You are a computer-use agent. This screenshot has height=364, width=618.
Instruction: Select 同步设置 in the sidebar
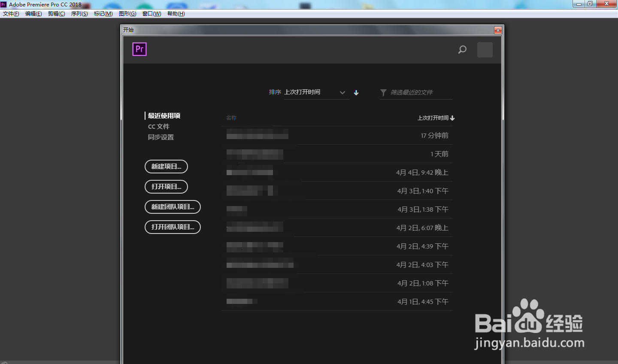[x=161, y=137]
